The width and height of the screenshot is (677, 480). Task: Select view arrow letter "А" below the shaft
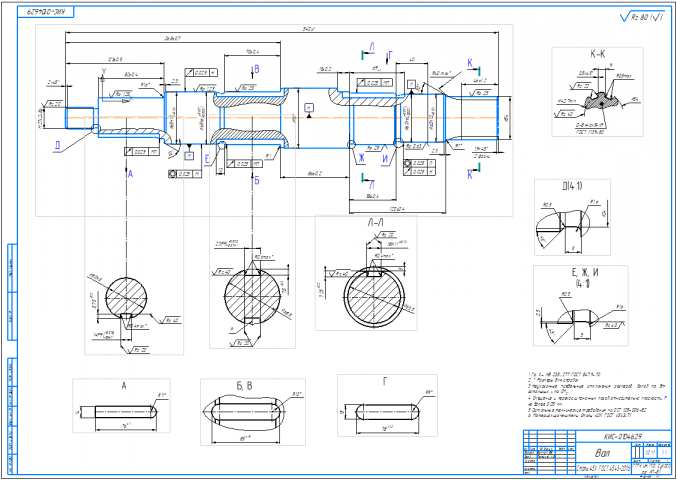130,174
